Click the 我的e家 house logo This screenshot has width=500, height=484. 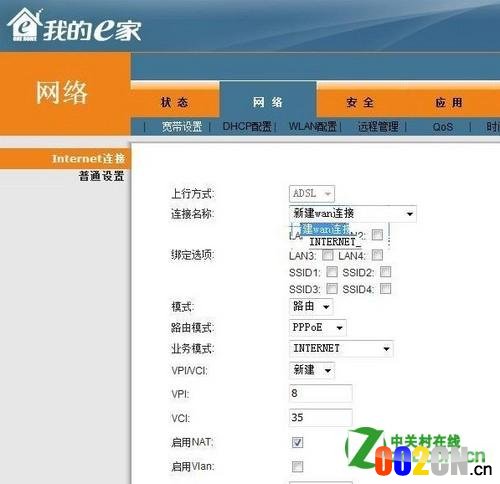74,26
